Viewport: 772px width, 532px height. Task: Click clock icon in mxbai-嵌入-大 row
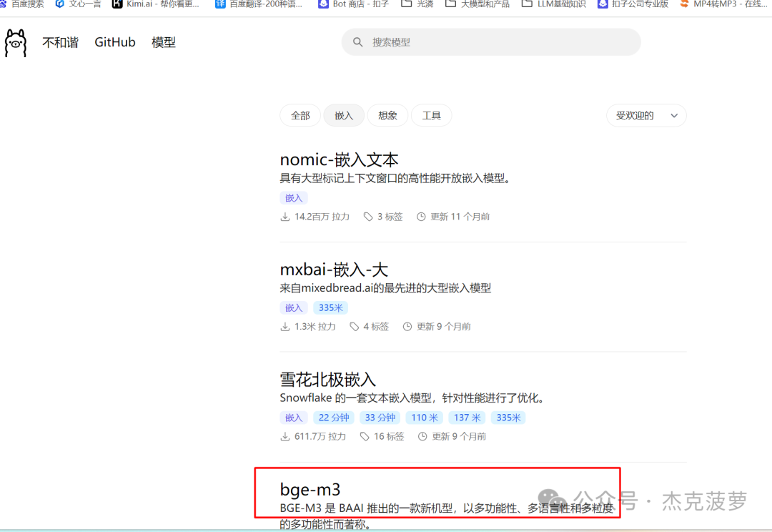[x=407, y=327]
